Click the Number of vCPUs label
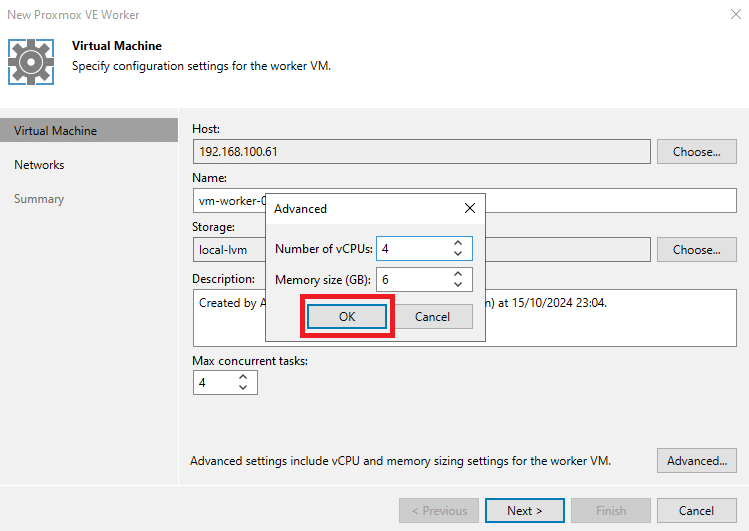 pyautogui.click(x=323, y=249)
